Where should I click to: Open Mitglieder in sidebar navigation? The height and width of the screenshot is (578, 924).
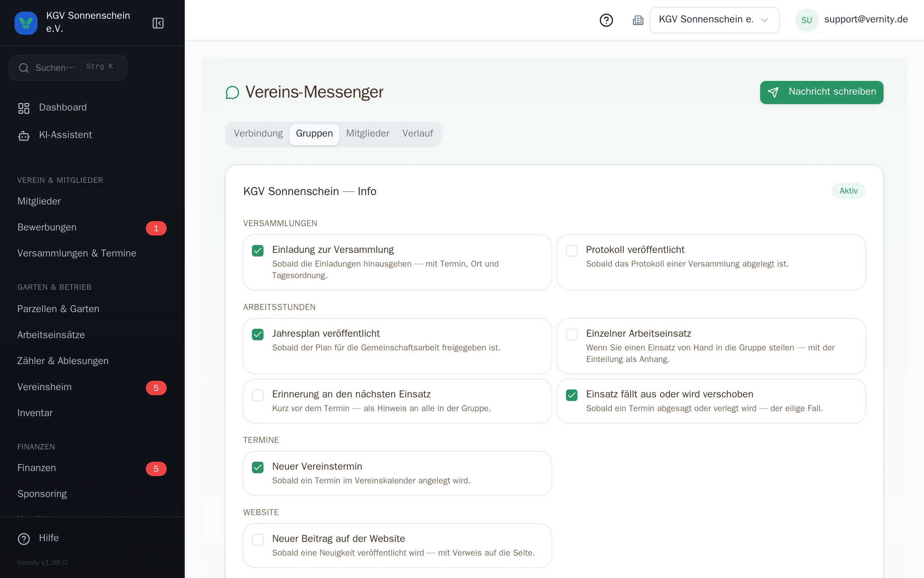(x=39, y=201)
